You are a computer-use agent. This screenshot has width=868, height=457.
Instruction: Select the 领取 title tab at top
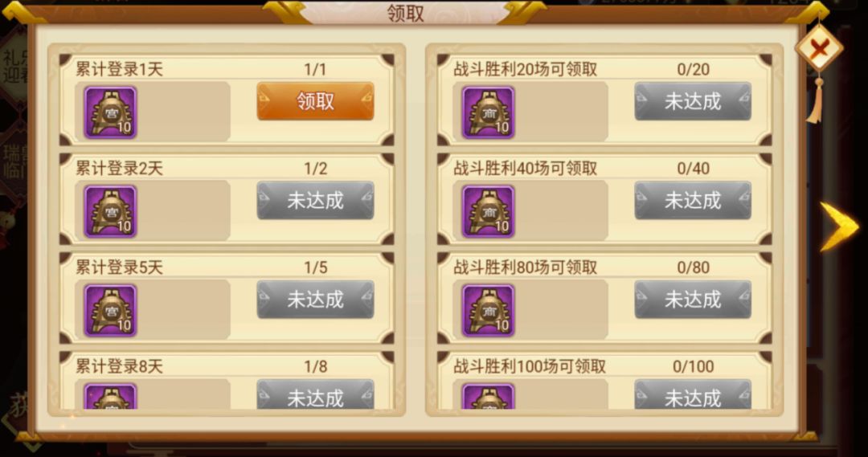coord(405,14)
